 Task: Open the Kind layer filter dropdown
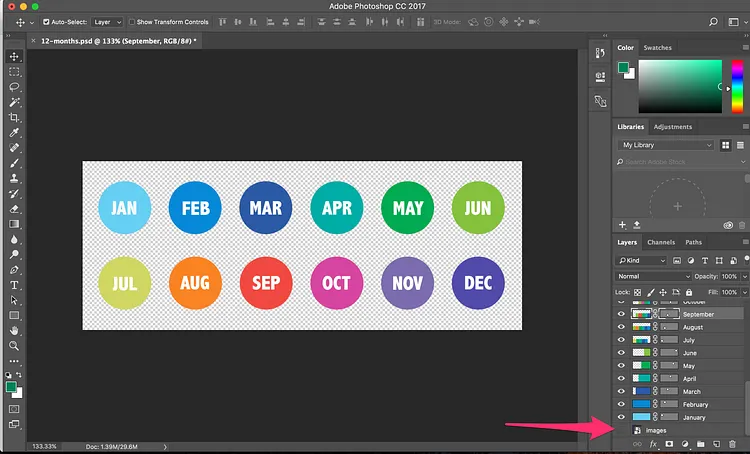coord(641,261)
